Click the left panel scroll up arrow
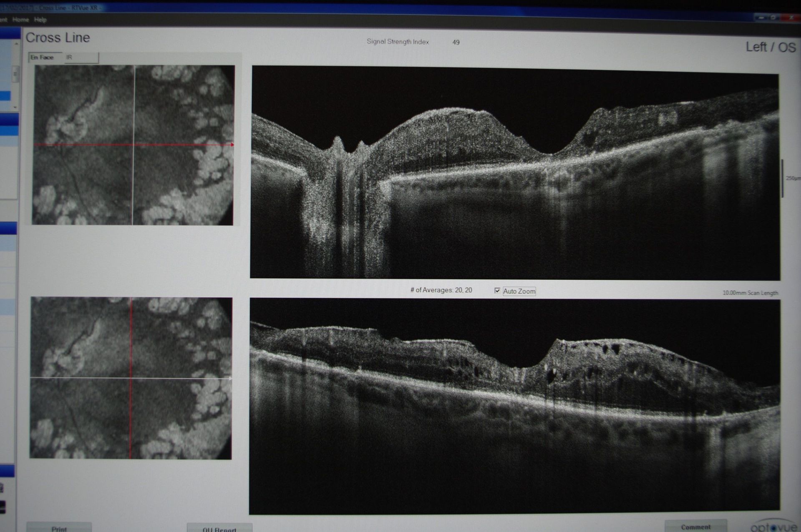Viewport: 801px width, 532px height. coord(16,43)
